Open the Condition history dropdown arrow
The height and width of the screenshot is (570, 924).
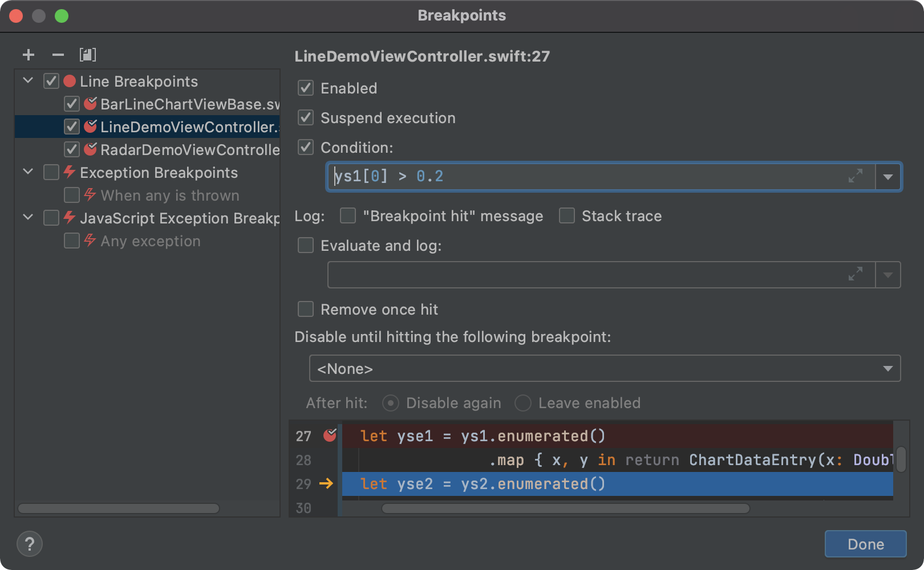coord(888,177)
